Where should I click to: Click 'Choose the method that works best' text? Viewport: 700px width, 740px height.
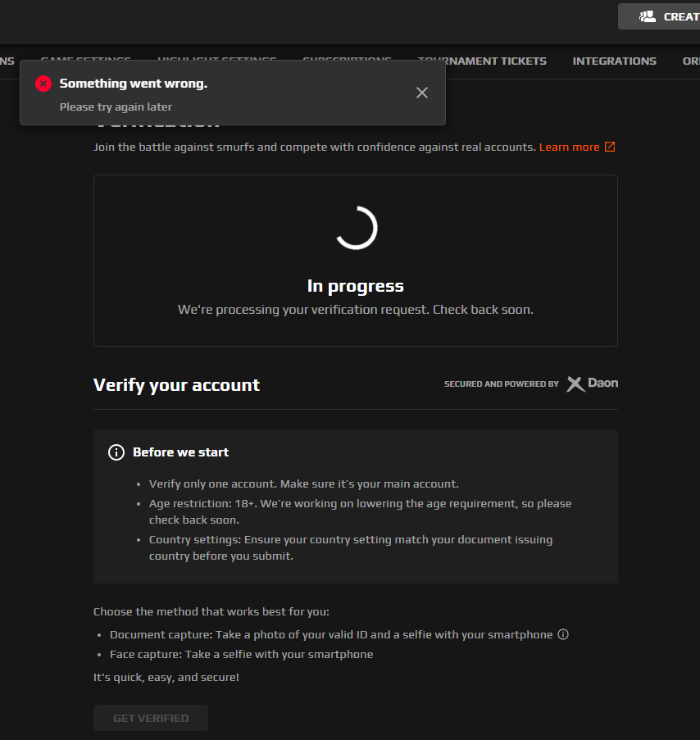[211, 611]
